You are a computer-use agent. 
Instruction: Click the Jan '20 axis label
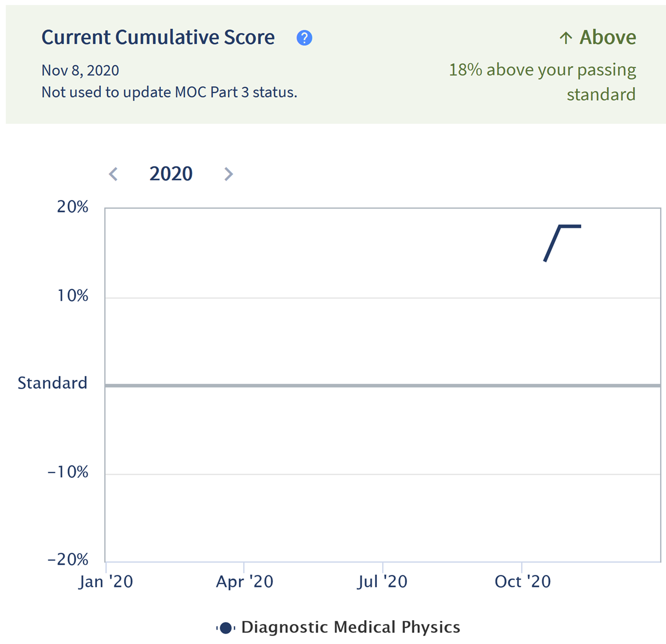click(x=106, y=581)
